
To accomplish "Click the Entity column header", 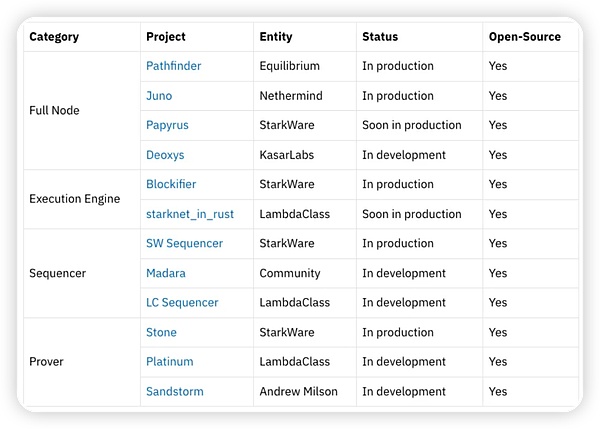I will (x=276, y=37).
